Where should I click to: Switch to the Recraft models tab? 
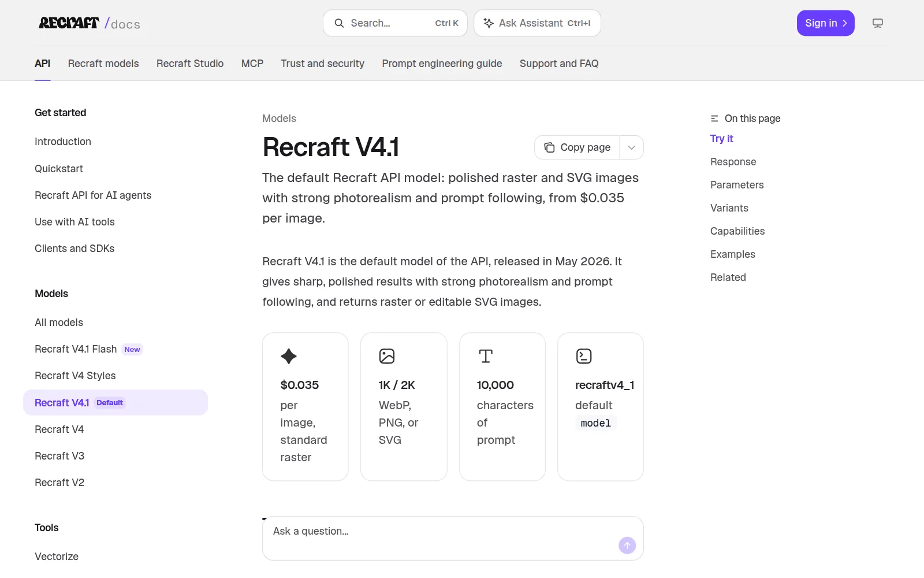tap(103, 64)
